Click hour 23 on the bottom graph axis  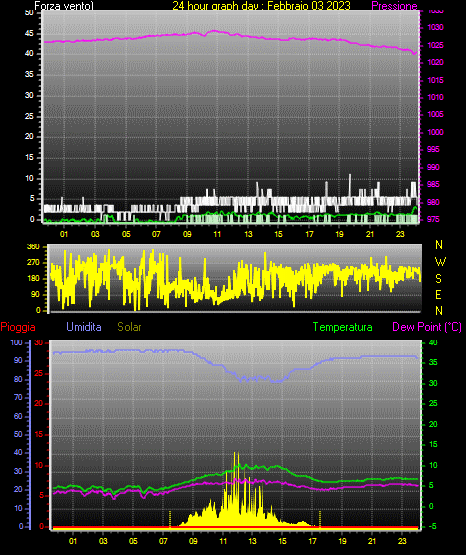point(402,541)
